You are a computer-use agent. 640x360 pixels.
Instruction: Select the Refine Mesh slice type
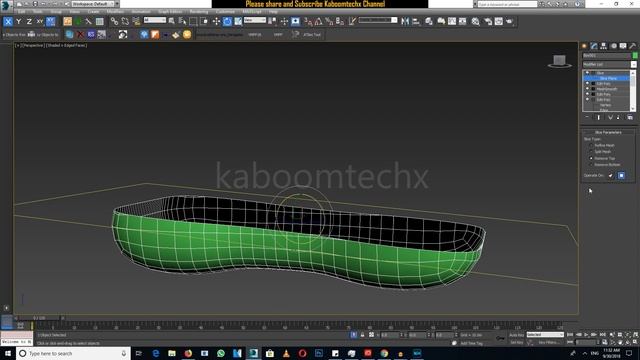(591, 145)
